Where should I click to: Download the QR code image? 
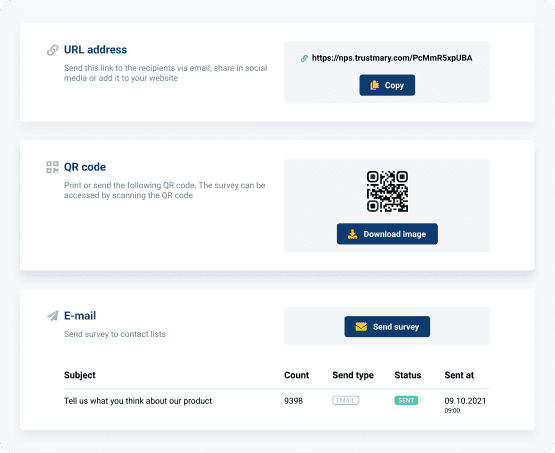click(387, 234)
